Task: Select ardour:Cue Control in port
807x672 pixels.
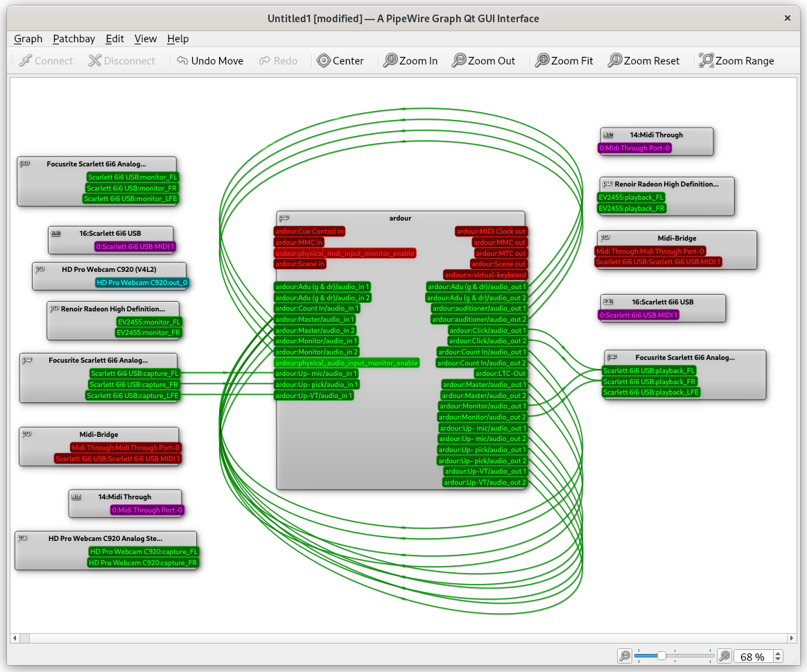Action: (309, 232)
